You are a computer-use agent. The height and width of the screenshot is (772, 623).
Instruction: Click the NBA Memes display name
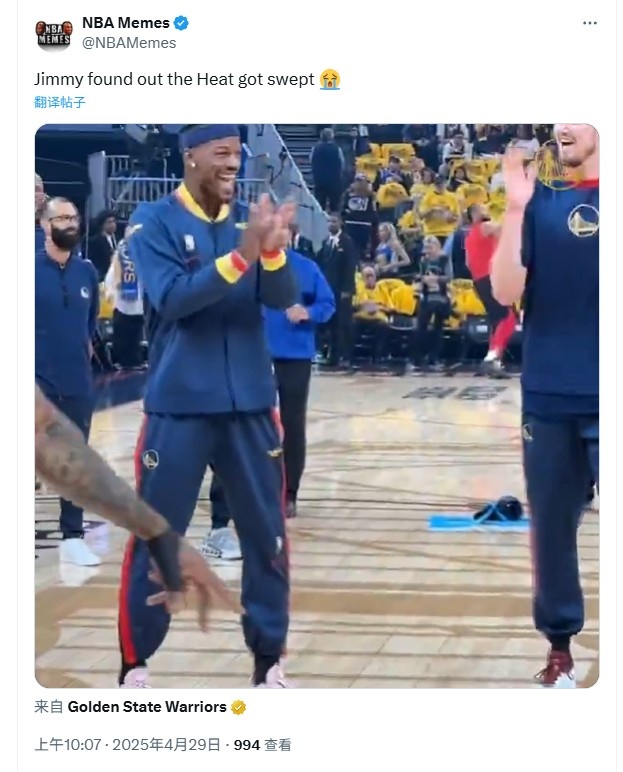click(x=126, y=23)
